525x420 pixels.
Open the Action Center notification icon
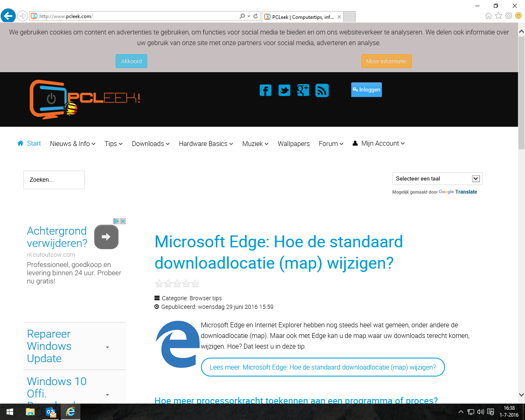pos(491,412)
